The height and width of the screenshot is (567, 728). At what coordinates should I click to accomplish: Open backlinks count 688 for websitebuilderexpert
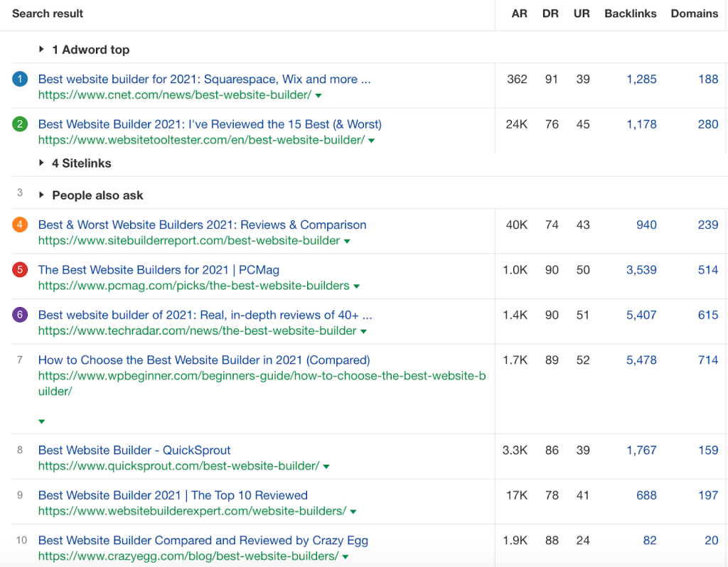tap(646, 495)
